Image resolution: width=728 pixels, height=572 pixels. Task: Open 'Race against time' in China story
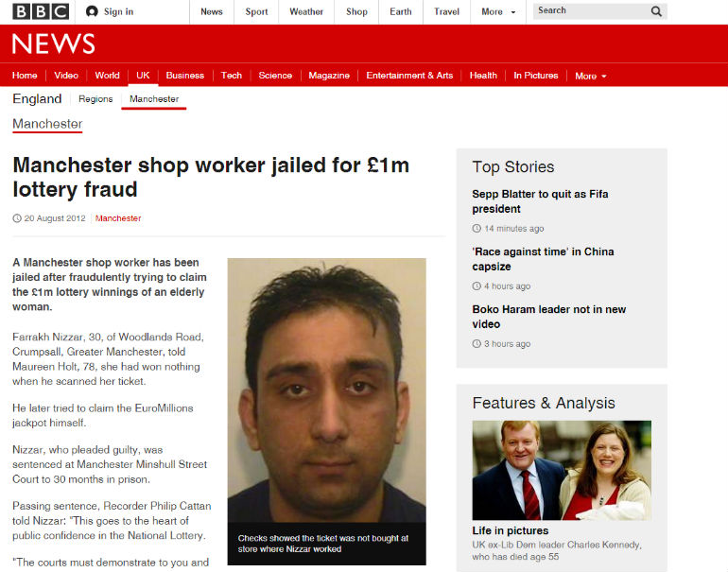(543, 259)
